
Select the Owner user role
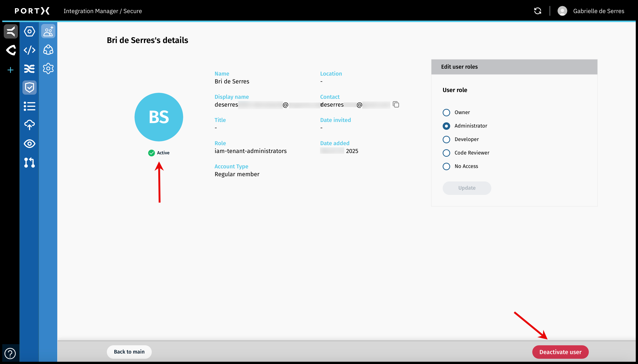[x=446, y=112]
